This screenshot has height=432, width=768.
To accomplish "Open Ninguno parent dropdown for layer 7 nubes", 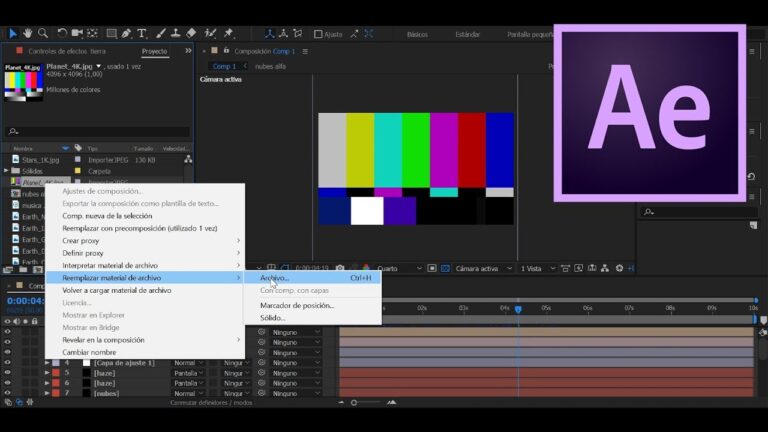I will [296, 393].
